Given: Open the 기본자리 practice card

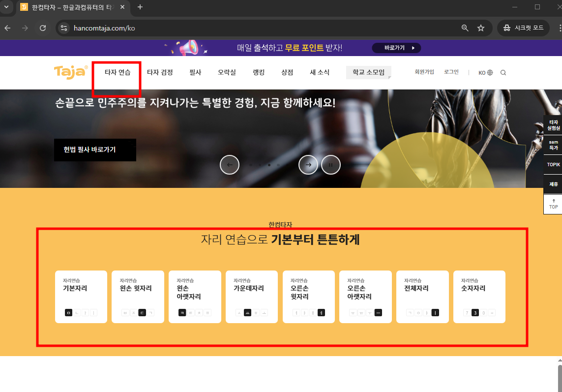Looking at the screenshot, I should tap(81, 297).
